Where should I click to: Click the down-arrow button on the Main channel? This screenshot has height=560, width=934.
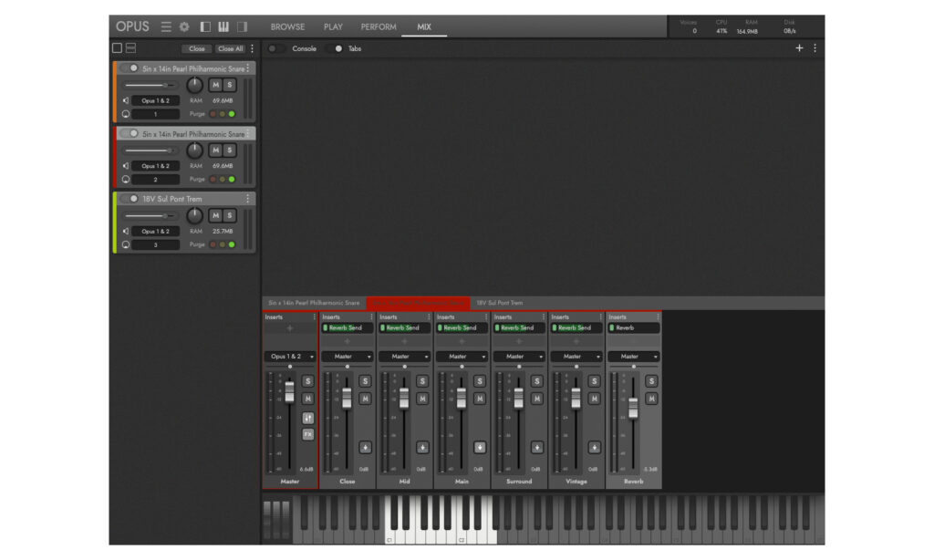tap(480, 448)
